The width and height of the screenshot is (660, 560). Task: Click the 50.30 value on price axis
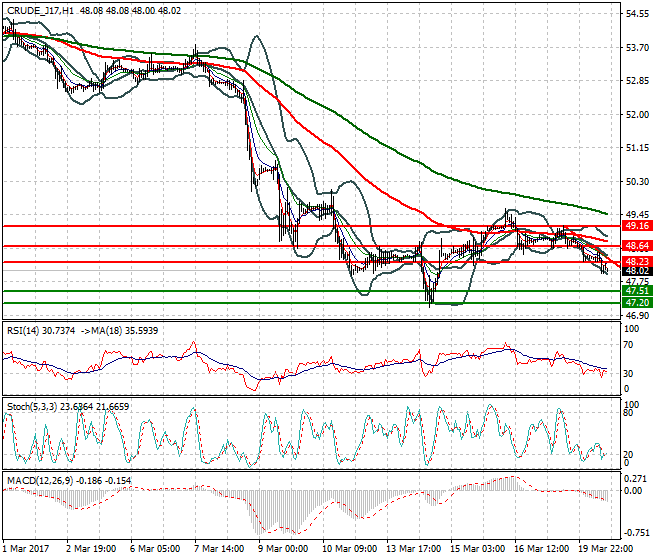coord(637,181)
